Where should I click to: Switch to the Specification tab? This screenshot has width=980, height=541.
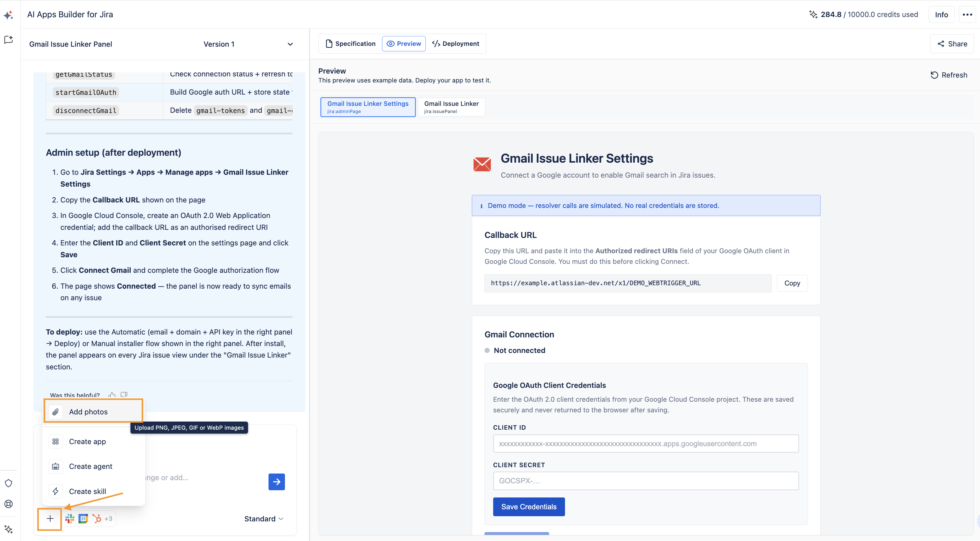(x=351, y=44)
